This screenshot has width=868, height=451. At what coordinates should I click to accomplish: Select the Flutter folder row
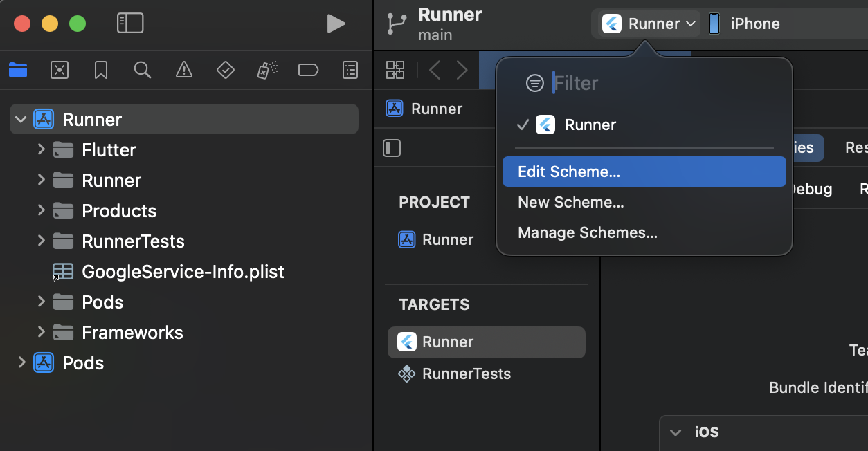pos(184,150)
